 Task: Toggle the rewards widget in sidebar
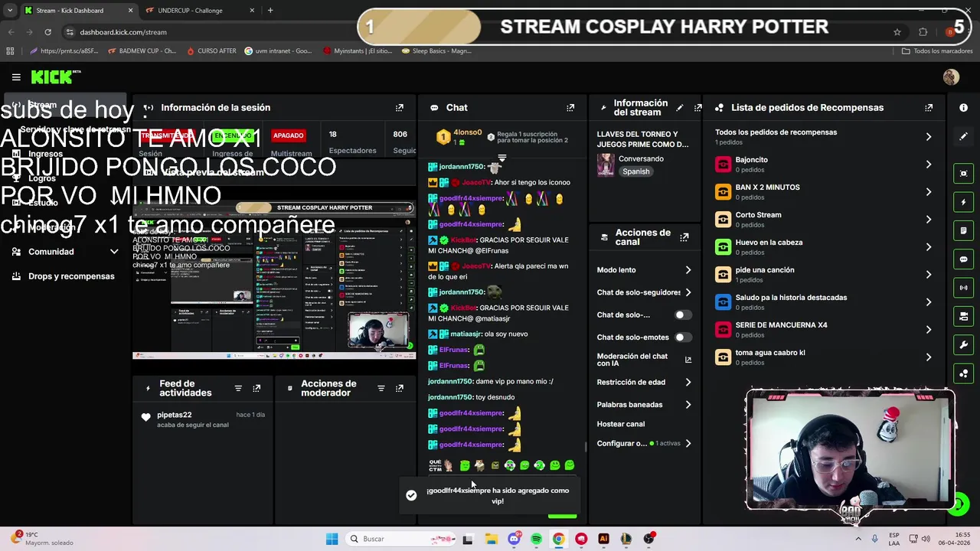coord(963,373)
